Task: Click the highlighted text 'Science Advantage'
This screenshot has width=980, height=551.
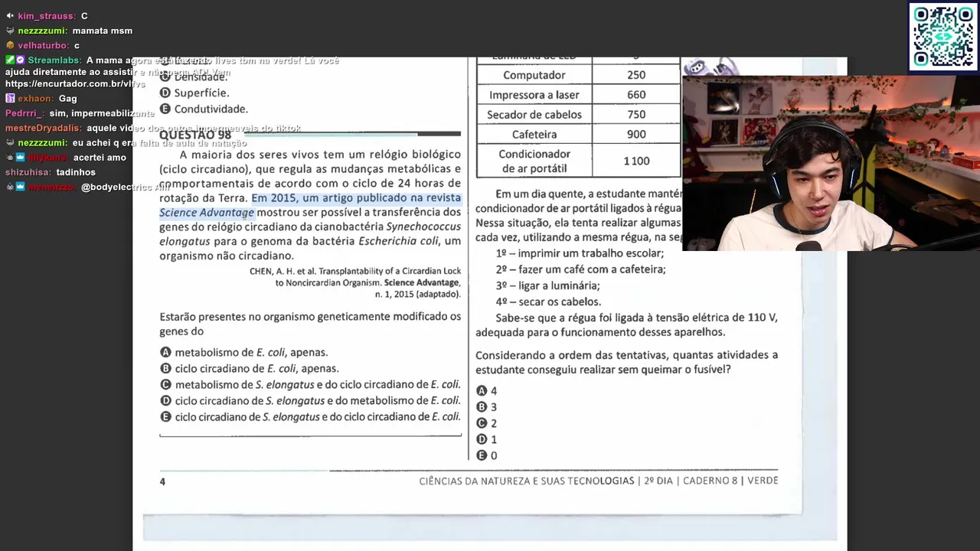Action: point(207,213)
